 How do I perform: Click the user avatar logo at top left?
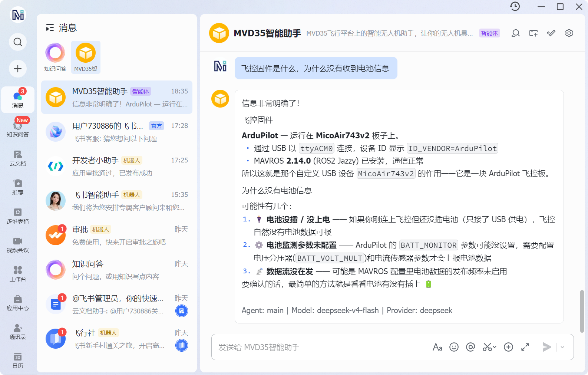click(18, 15)
